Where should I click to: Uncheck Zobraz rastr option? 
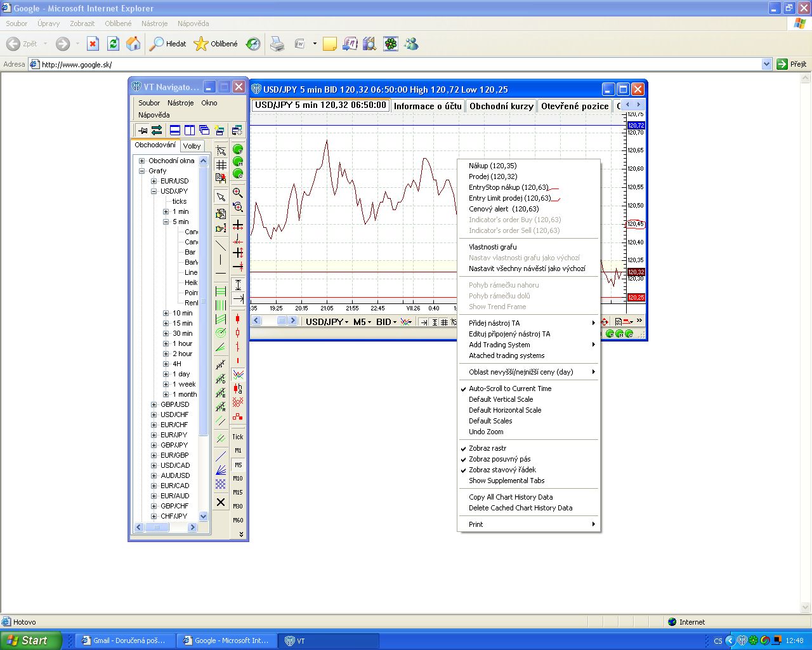pyautogui.click(x=487, y=448)
